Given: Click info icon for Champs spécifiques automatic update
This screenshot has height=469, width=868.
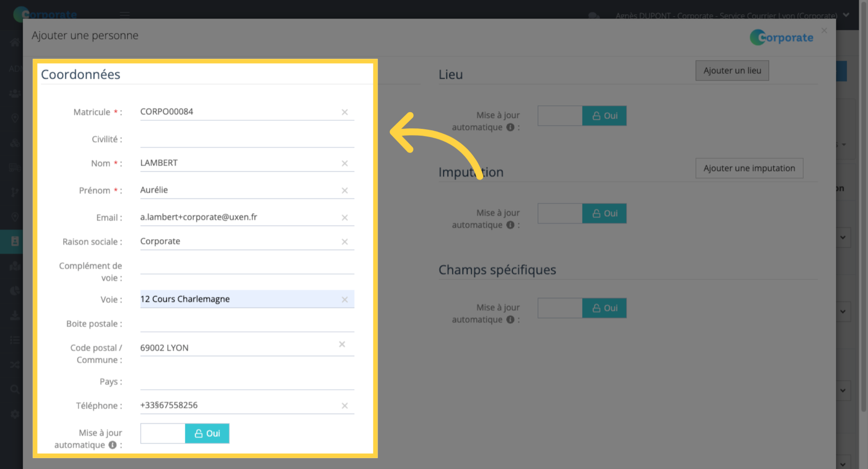Looking at the screenshot, I should click(510, 319).
